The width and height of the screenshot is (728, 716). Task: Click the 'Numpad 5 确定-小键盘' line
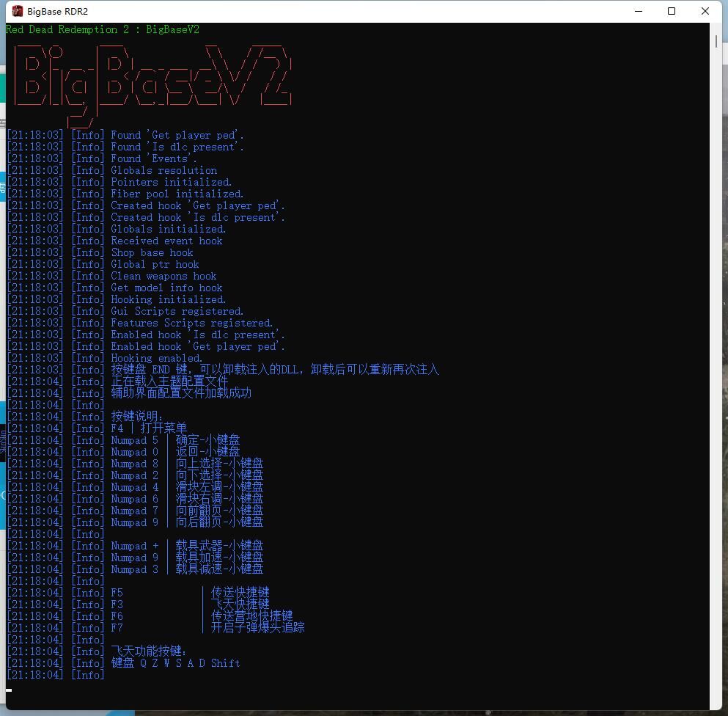coord(123,440)
